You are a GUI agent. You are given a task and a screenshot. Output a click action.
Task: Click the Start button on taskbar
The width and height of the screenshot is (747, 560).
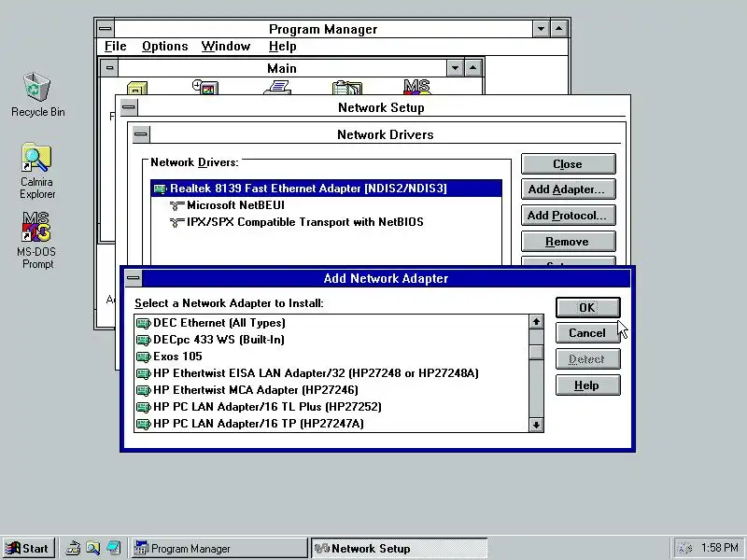pyautogui.click(x=28, y=548)
